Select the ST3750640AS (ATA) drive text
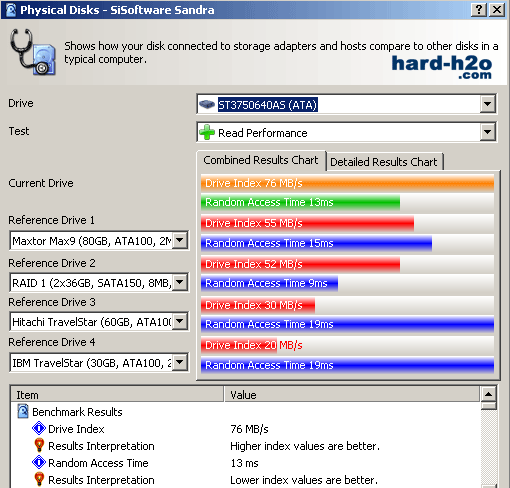The width and height of the screenshot is (510, 488). tap(267, 105)
